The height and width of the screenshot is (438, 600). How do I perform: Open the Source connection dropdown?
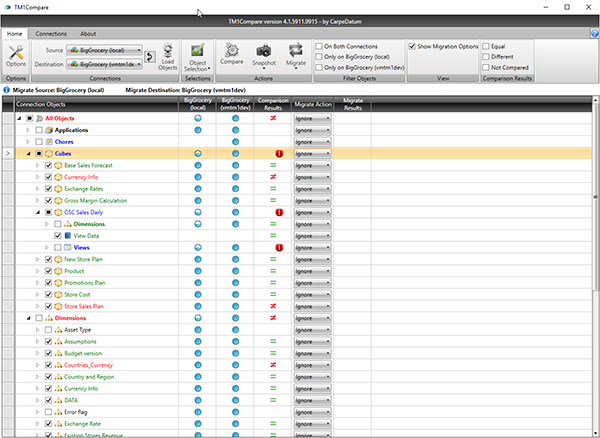[104, 50]
